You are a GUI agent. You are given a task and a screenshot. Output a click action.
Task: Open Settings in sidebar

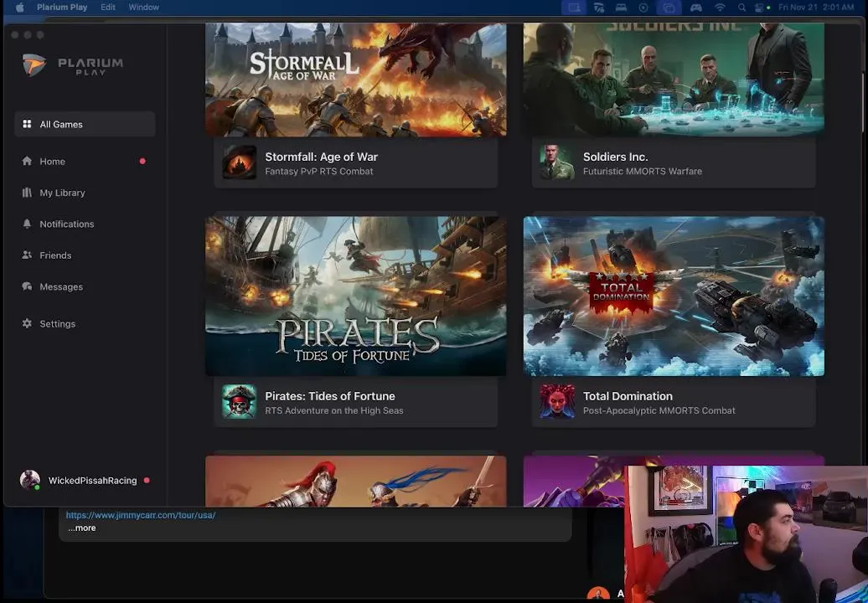coord(85,323)
